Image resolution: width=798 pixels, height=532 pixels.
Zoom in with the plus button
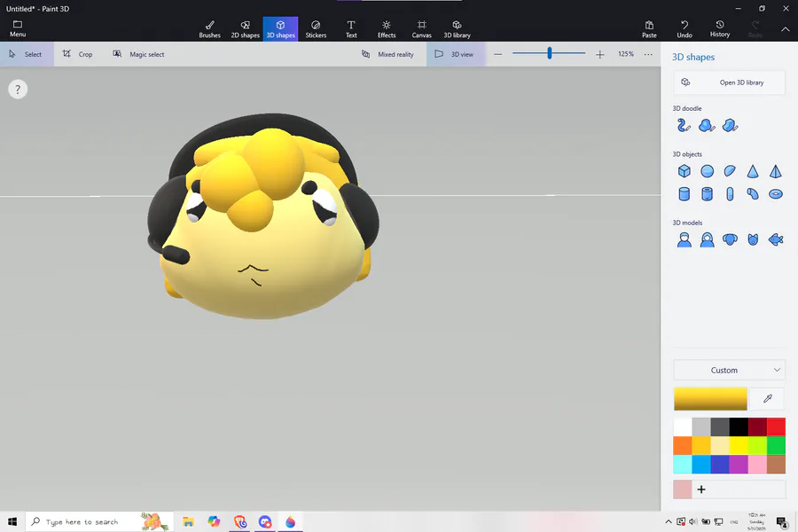click(599, 54)
